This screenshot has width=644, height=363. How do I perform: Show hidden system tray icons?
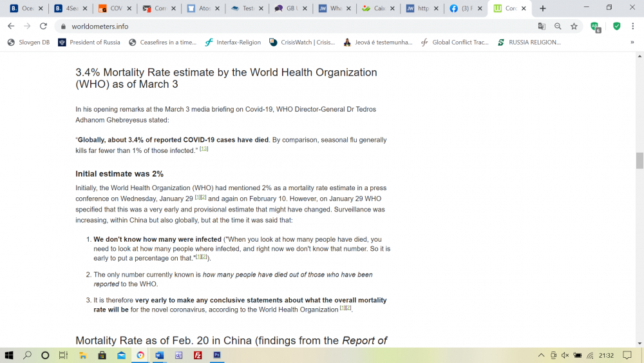click(541, 355)
